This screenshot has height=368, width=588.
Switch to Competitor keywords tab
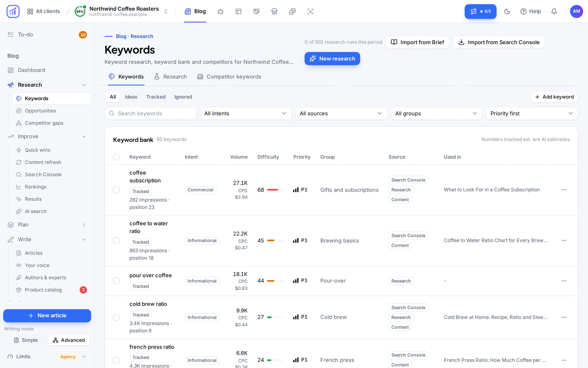click(229, 77)
